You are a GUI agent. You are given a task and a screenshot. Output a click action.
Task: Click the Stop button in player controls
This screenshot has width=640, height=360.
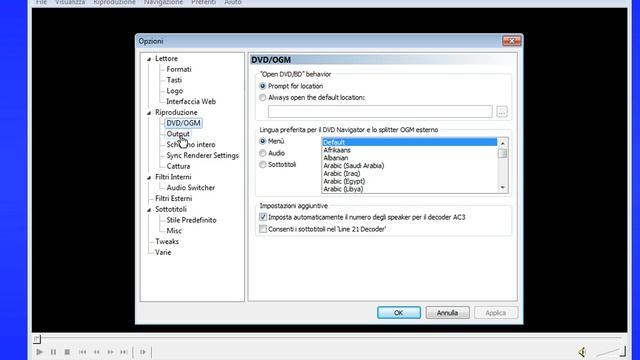tap(67, 352)
